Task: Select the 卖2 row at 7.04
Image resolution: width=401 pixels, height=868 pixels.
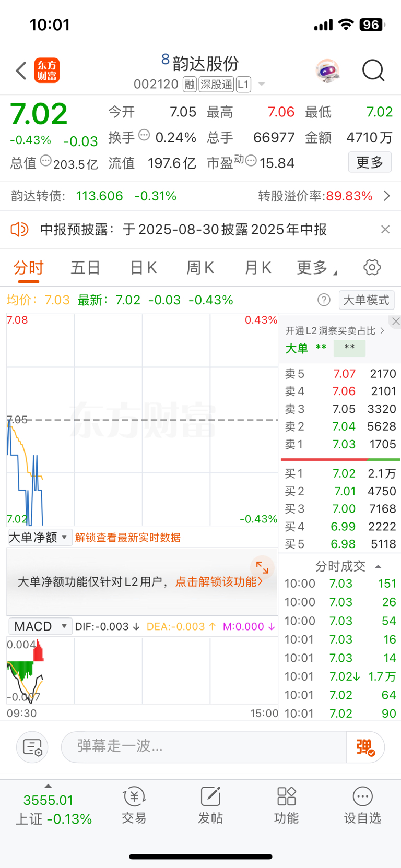Action: click(340, 426)
